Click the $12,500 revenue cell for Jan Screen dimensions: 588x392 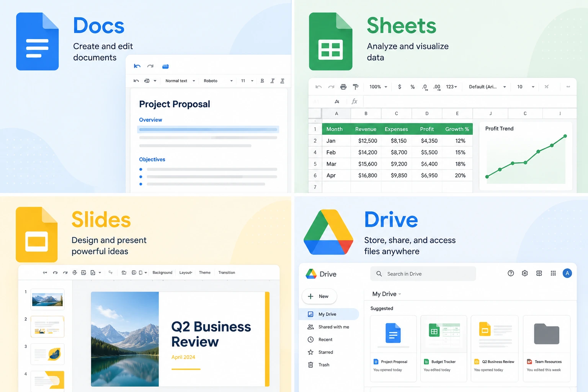(x=366, y=141)
